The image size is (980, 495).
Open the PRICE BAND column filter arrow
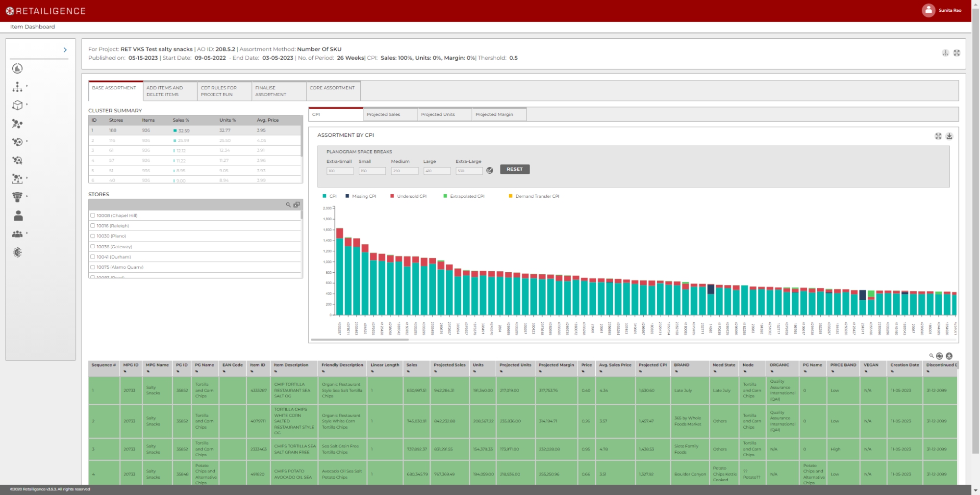(x=832, y=371)
